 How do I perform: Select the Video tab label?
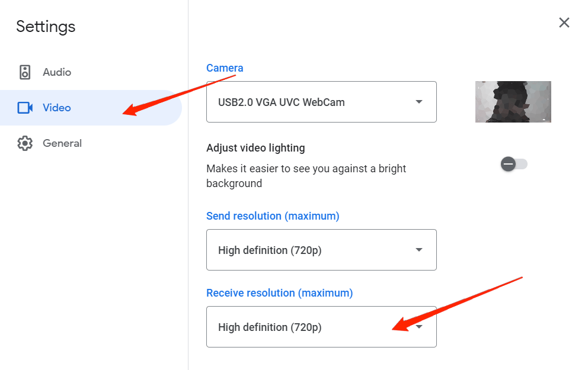(57, 108)
